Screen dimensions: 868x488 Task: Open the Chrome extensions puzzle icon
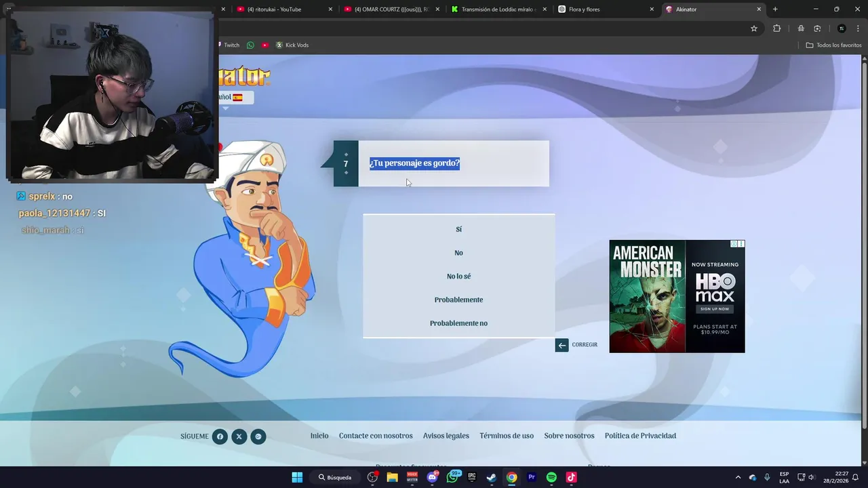point(776,28)
